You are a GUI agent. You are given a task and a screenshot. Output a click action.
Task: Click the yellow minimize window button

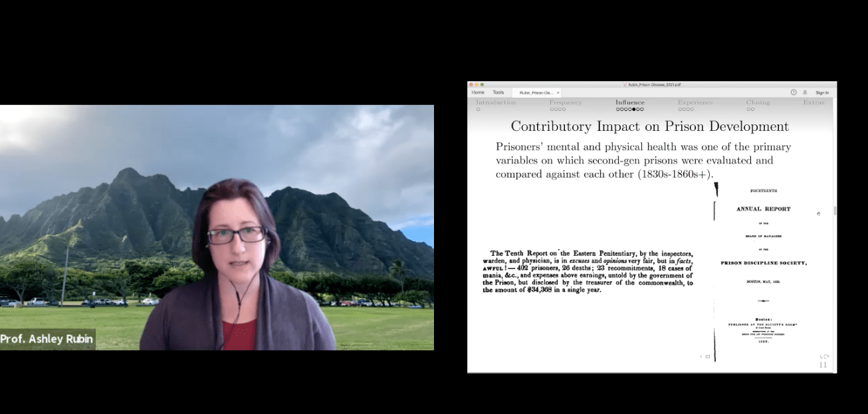click(476, 85)
